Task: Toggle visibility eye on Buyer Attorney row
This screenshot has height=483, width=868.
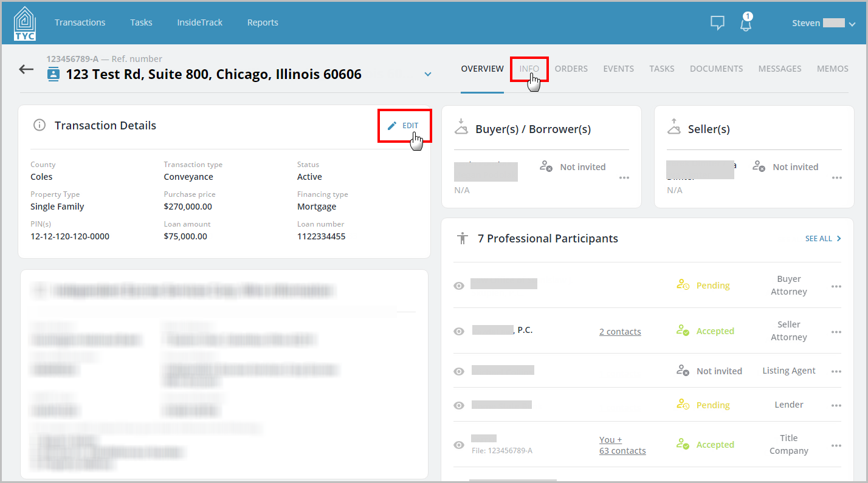Action: click(459, 285)
